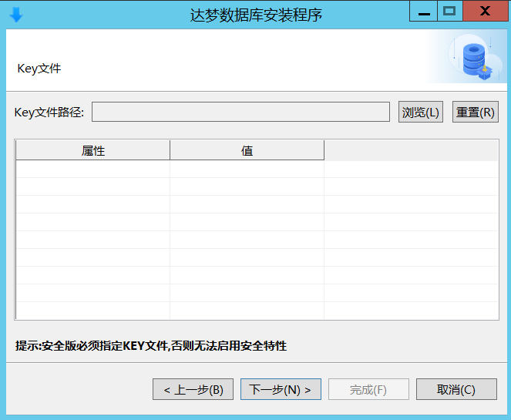
Task: Minimize the installer window
Action: (x=423, y=12)
